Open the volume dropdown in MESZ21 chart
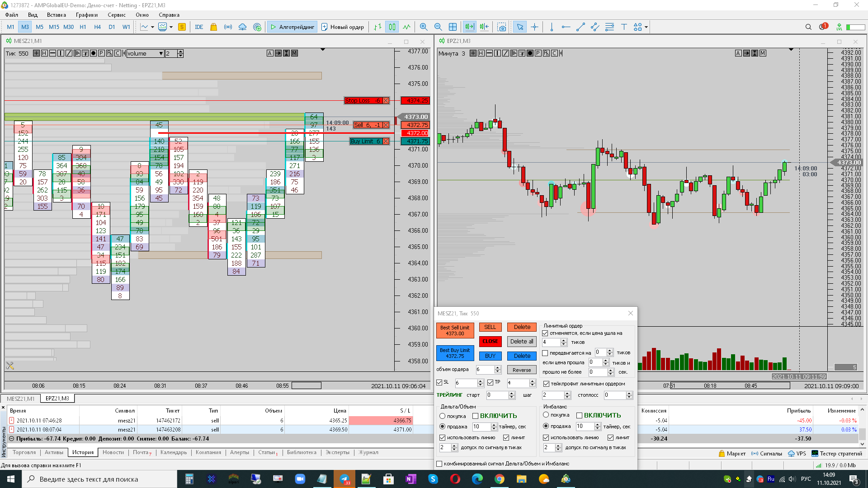The height and width of the screenshot is (488, 868). click(x=161, y=53)
